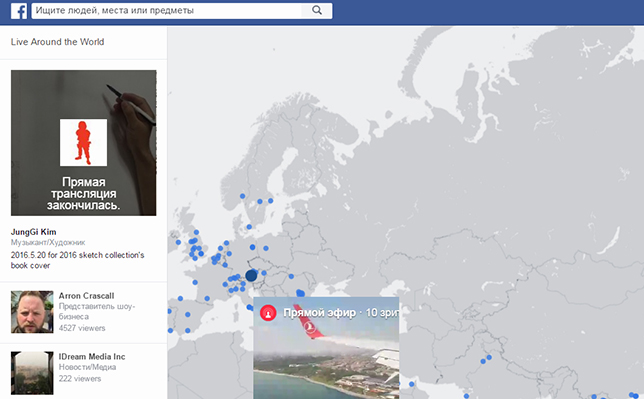Open IDream Media Inc name link
The height and width of the screenshot is (399, 644).
[x=92, y=357]
